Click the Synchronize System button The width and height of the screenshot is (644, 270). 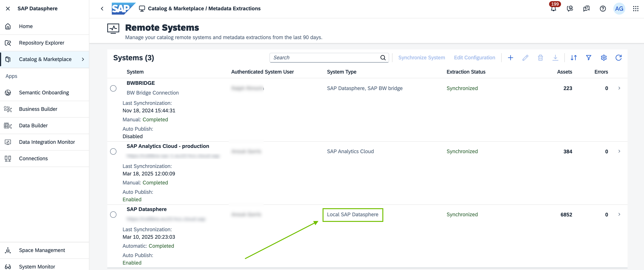click(x=421, y=58)
